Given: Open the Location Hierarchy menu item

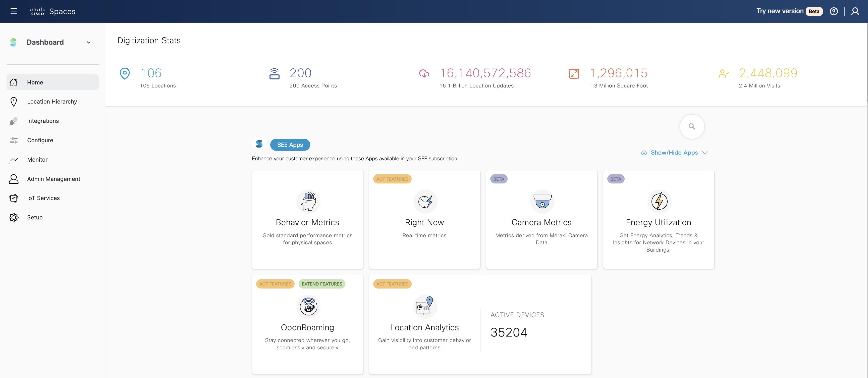Looking at the screenshot, I should [x=52, y=102].
